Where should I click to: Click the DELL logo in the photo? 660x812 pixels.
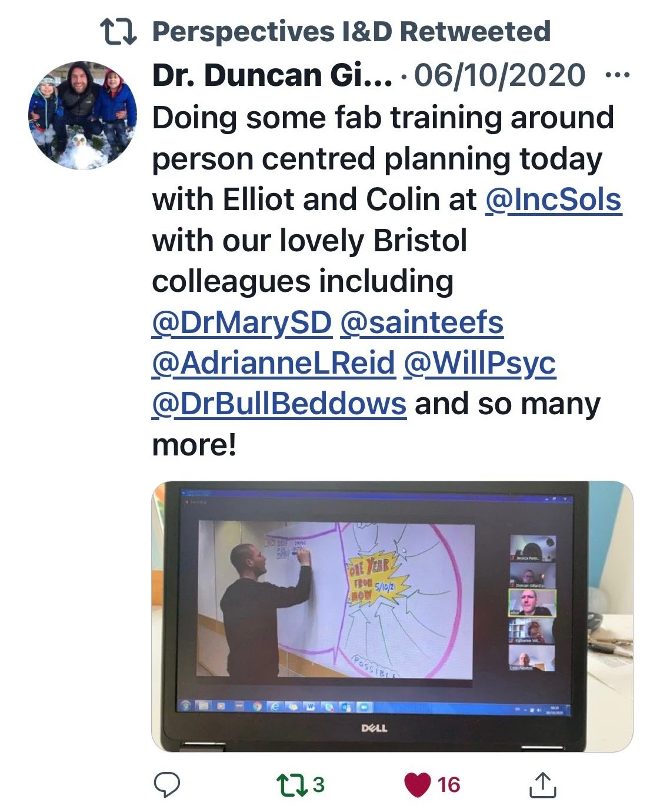[374, 728]
